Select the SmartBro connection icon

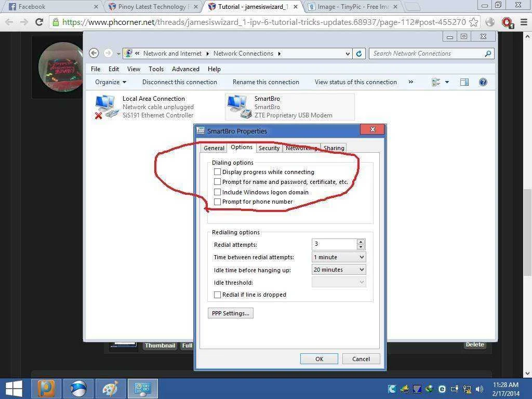(x=239, y=107)
